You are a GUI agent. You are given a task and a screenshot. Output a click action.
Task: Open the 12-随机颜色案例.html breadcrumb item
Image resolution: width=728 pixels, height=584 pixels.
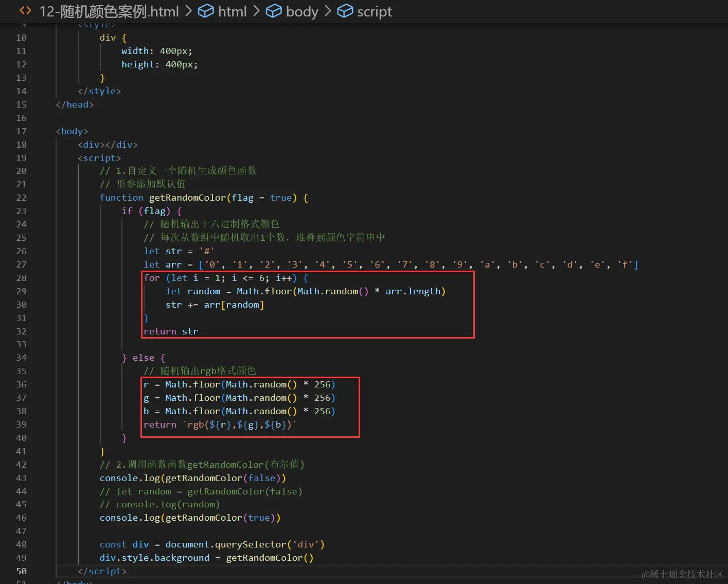[x=109, y=11]
